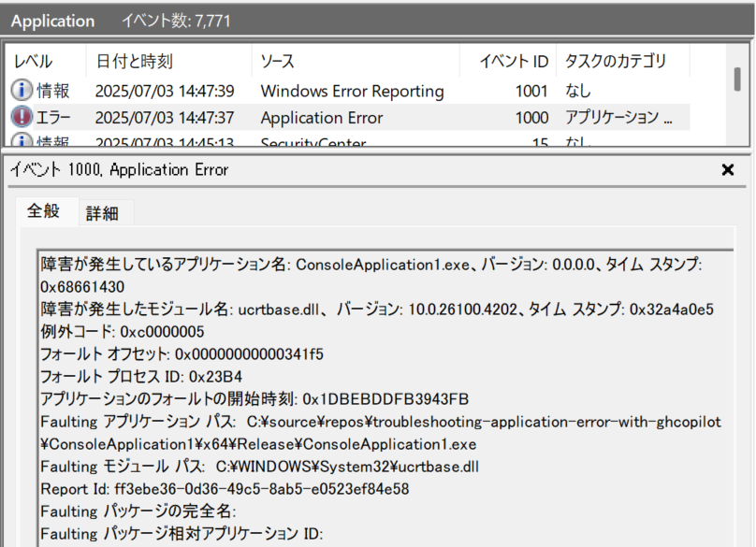This screenshot has width=756, height=547.
Task: Click the info icon of the SecurityCenter event row
Action: (x=22, y=140)
